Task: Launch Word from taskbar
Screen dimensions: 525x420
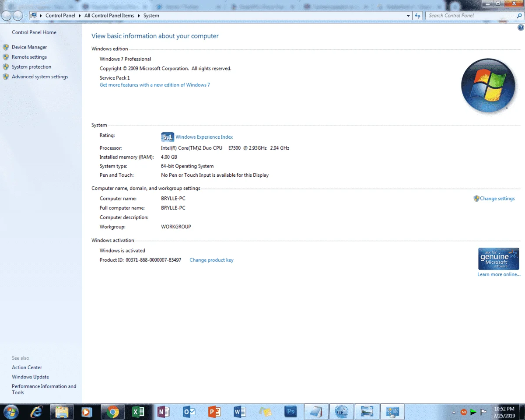Action: click(x=240, y=412)
